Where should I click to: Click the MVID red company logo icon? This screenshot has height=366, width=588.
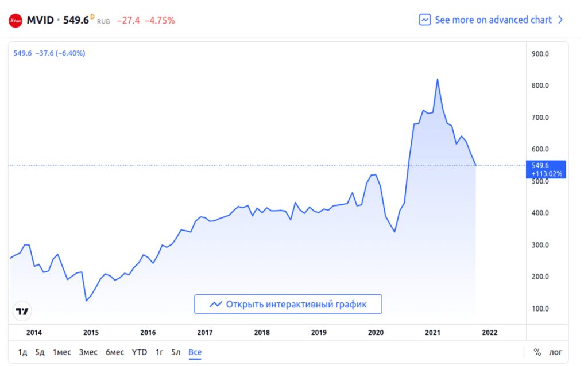(x=16, y=20)
